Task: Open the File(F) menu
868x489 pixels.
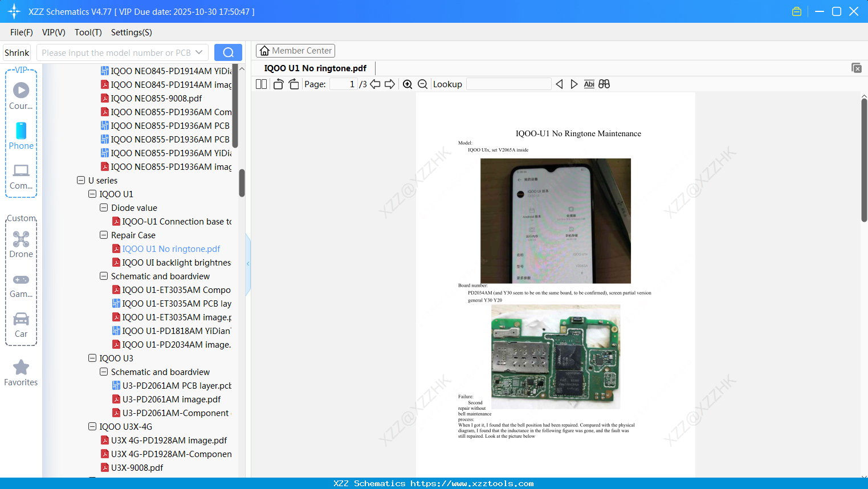Action: 22,32
